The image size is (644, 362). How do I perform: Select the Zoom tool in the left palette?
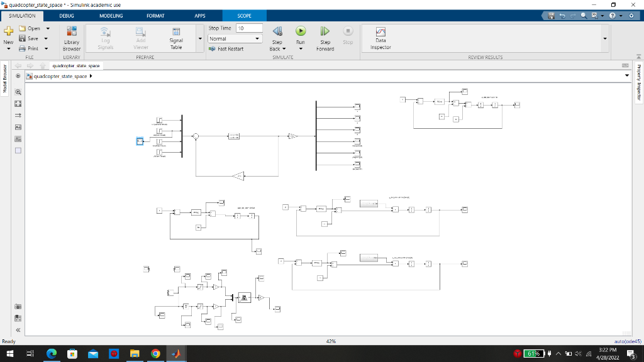(18, 92)
